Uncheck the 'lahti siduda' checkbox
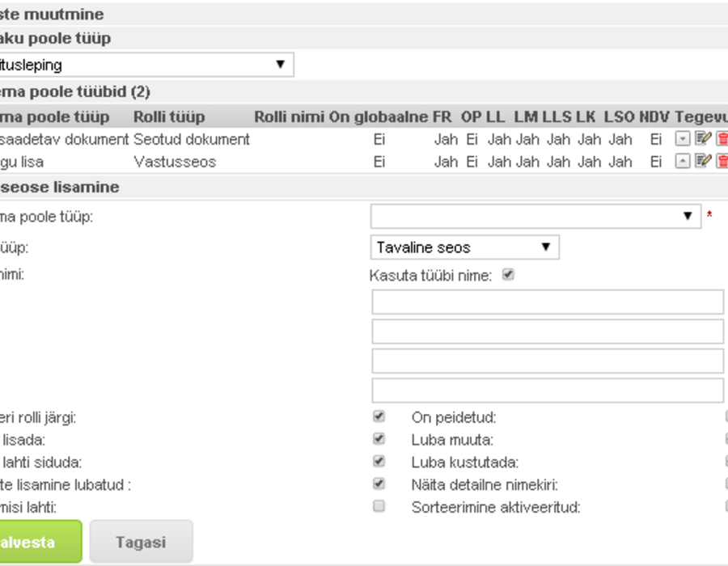Screen dimensions: 728x566 (x=379, y=461)
